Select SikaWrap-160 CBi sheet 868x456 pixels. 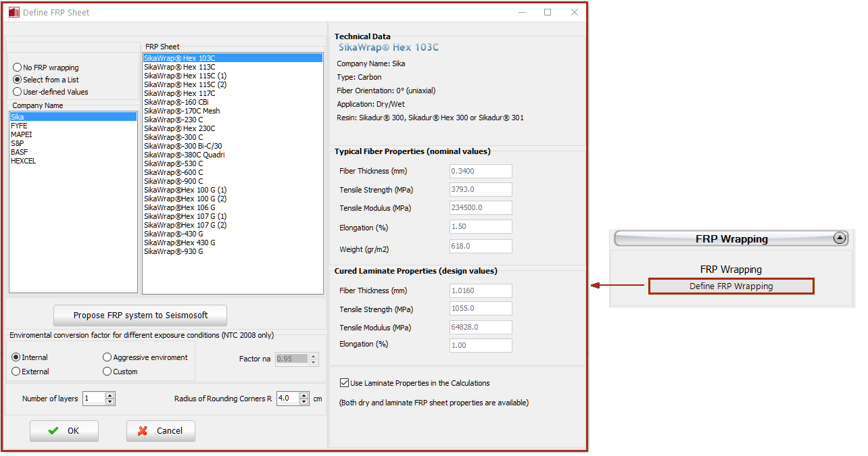[233, 102]
